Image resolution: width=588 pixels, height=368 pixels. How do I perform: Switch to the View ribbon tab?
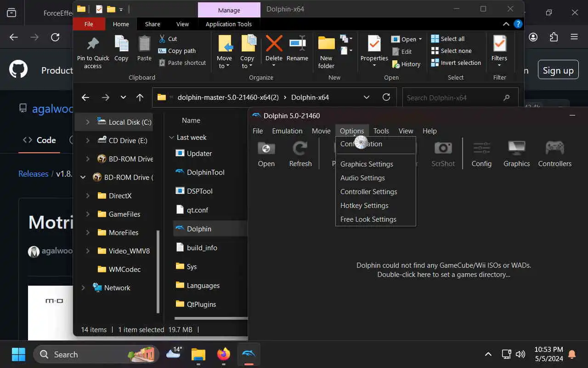click(182, 24)
